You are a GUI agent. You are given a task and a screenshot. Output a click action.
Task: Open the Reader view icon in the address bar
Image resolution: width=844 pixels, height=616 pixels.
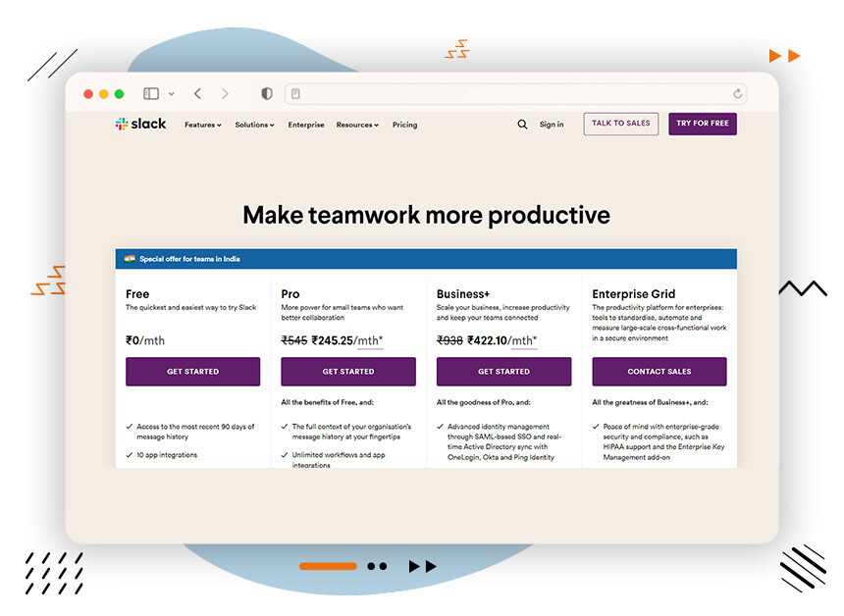[x=295, y=93]
